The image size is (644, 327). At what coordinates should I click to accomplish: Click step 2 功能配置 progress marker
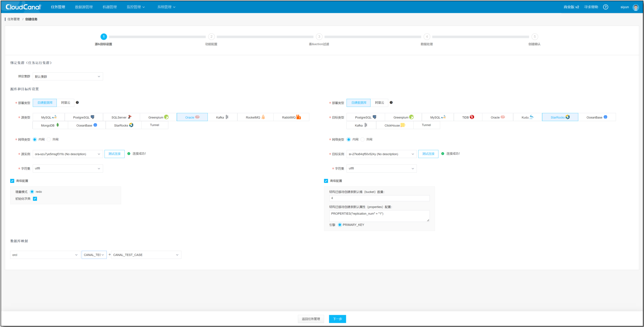click(x=211, y=37)
